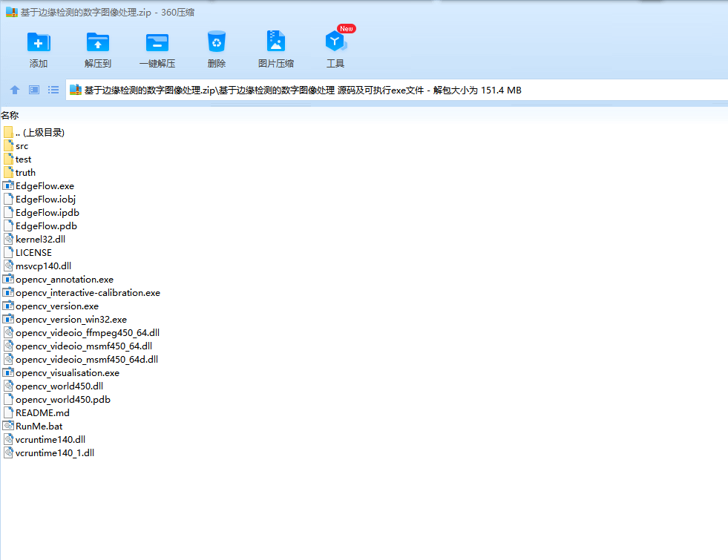This screenshot has width=728, height=560.
Task: Switch to list view mode icon
Action: click(53, 90)
